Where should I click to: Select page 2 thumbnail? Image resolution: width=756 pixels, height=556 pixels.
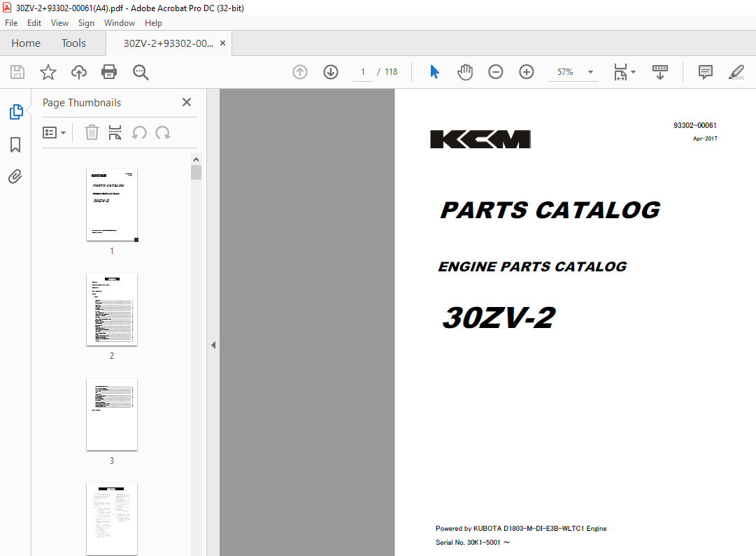coord(112,310)
